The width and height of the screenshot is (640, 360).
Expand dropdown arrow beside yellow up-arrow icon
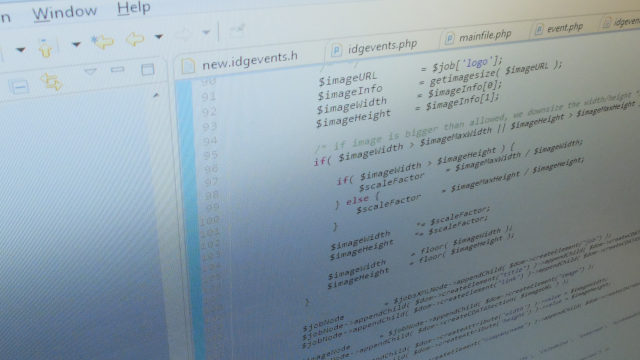(76, 44)
